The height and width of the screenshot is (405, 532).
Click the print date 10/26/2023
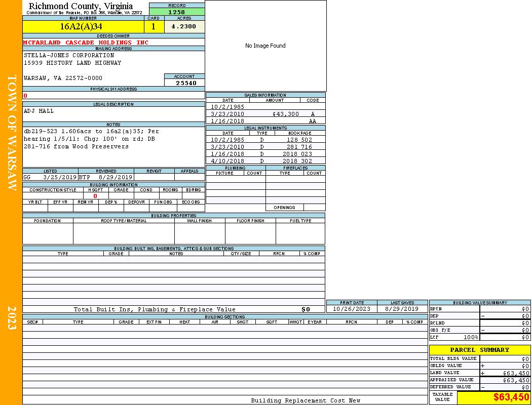click(x=351, y=309)
